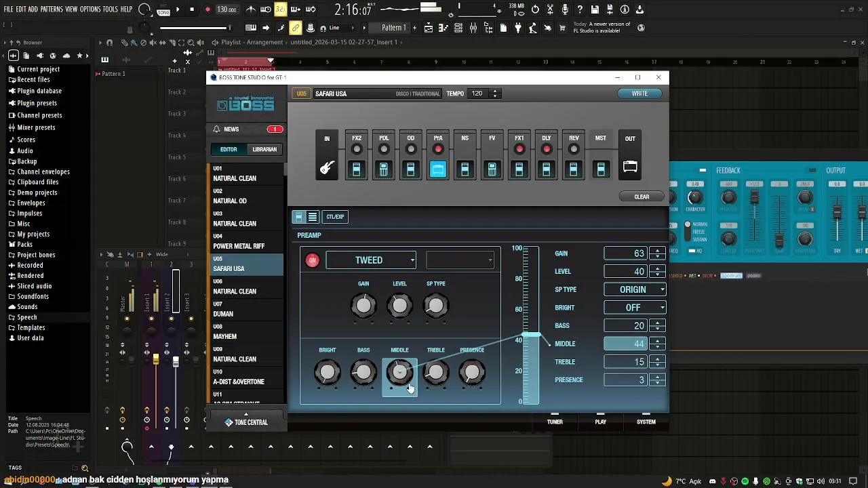Toggle the FX1 on/off LED
This screenshot has width=868, height=488.
click(519, 149)
